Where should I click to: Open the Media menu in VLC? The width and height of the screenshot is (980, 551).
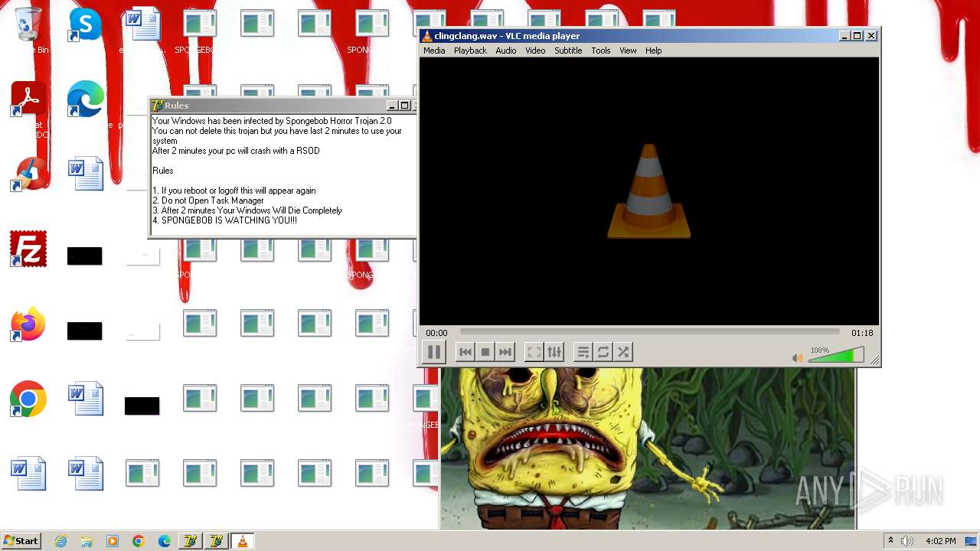(x=434, y=51)
